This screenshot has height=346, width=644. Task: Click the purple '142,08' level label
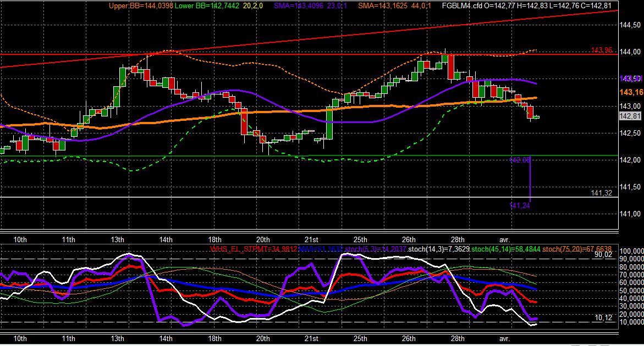click(520, 160)
